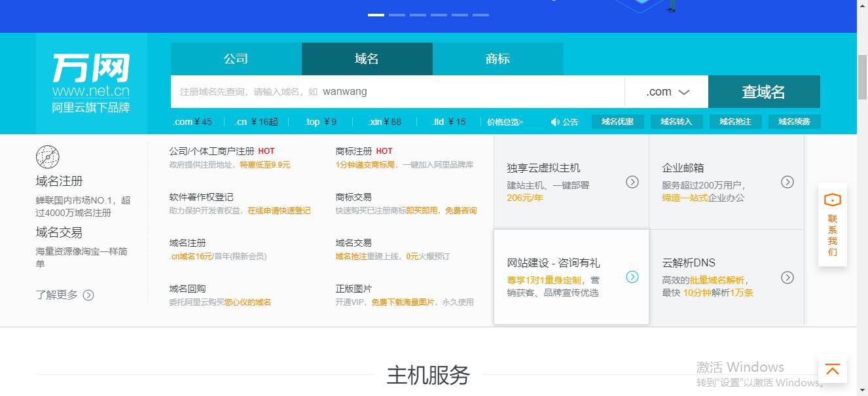Click the circled arrow beside 独享云虚拟主机
The width and height of the screenshot is (868, 396).
(632, 182)
